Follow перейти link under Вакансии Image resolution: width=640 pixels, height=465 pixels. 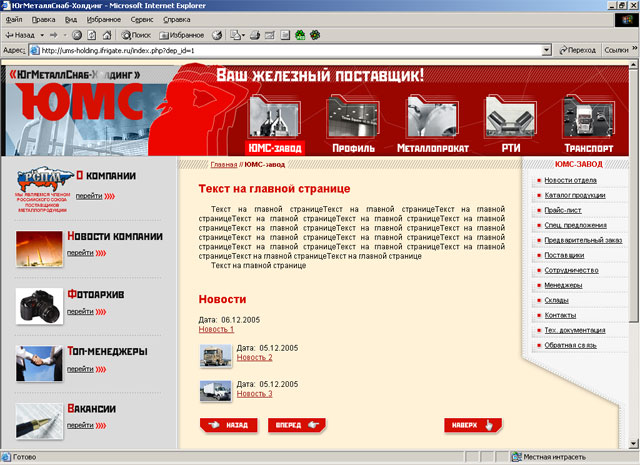point(80,425)
